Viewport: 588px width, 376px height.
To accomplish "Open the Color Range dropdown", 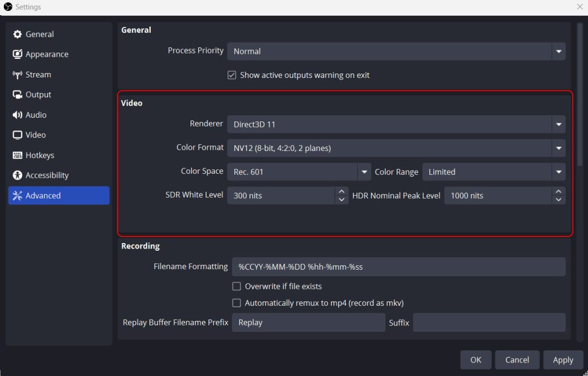I will click(559, 172).
